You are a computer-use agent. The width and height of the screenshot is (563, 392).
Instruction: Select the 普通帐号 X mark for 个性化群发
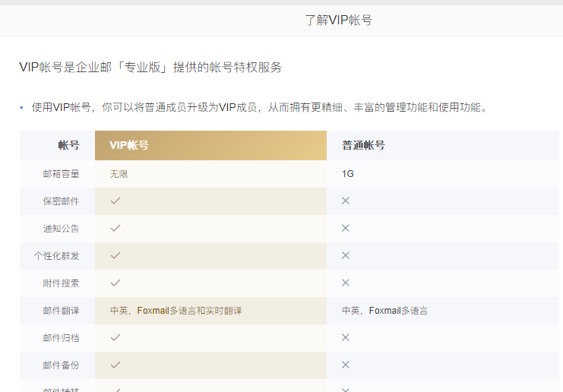click(345, 255)
